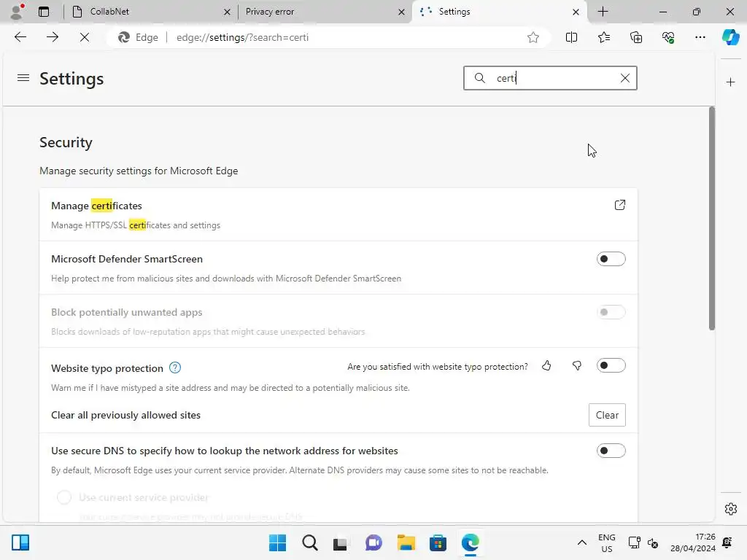Click Clear for previously allowed sites
The height and width of the screenshot is (560, 747).
click(607, 415)
